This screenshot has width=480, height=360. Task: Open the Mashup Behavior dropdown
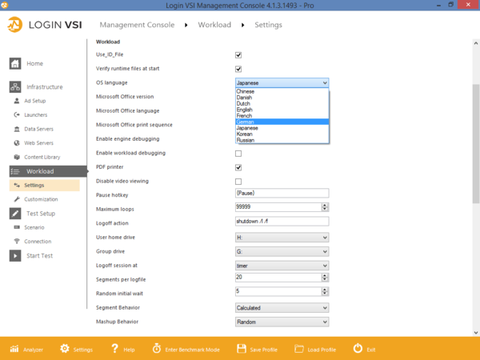(282, 322)
